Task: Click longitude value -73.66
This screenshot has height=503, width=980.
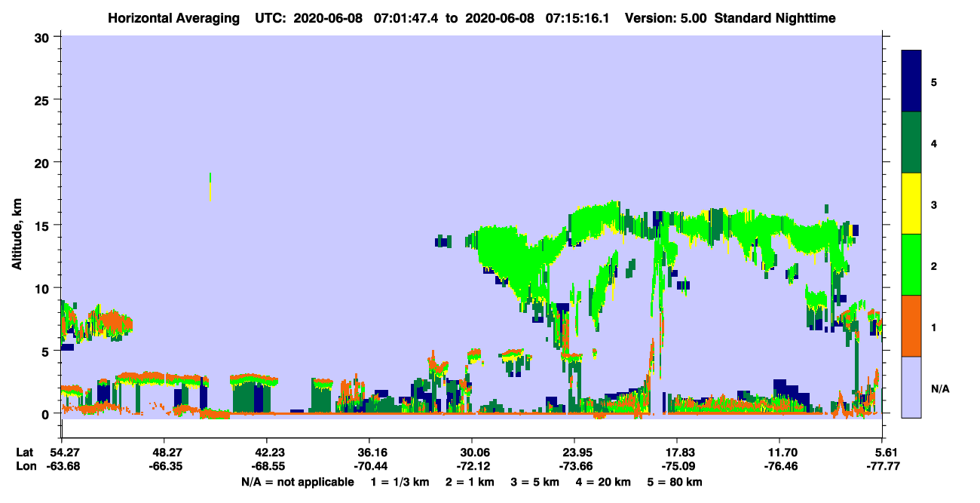Action: click(x=574, y=467)
